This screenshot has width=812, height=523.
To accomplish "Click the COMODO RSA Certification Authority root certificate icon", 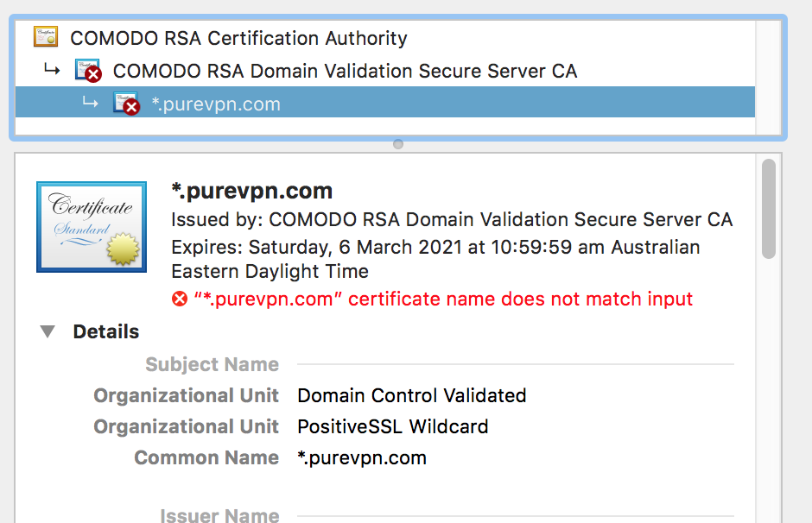I will click(46, 37).
